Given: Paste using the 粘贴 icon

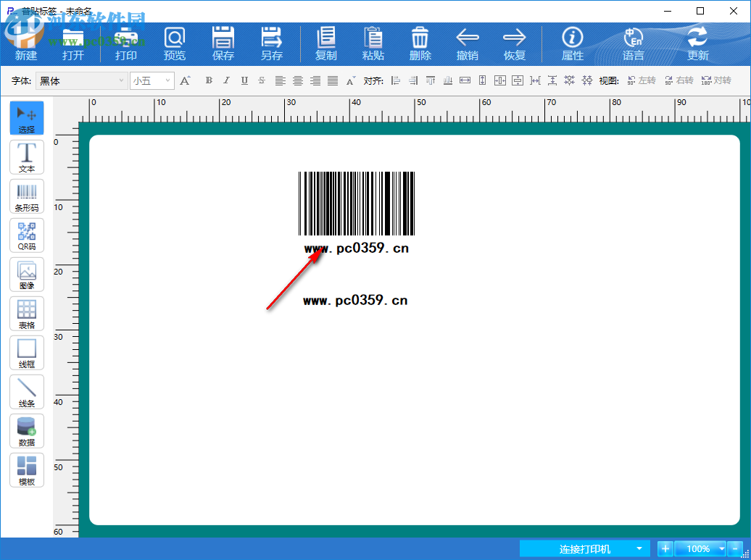Looking at the screenshot, I should 373,43.
